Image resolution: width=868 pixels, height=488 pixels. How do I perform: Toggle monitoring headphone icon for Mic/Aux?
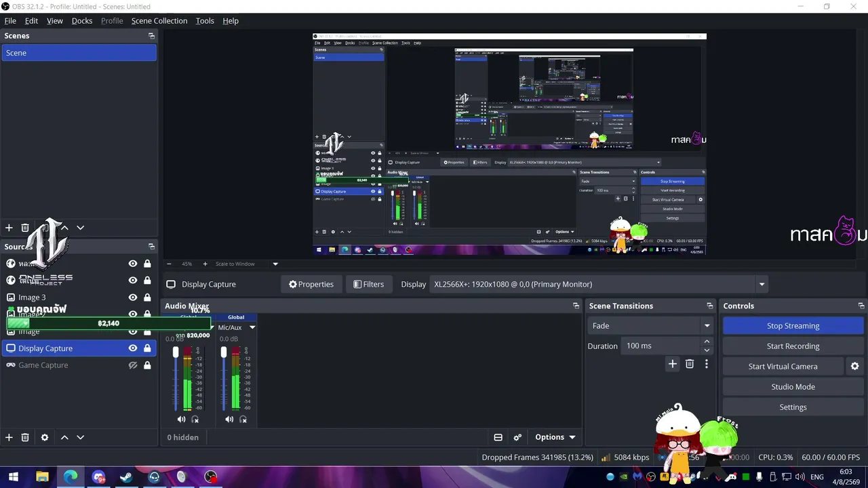[243, 420]
